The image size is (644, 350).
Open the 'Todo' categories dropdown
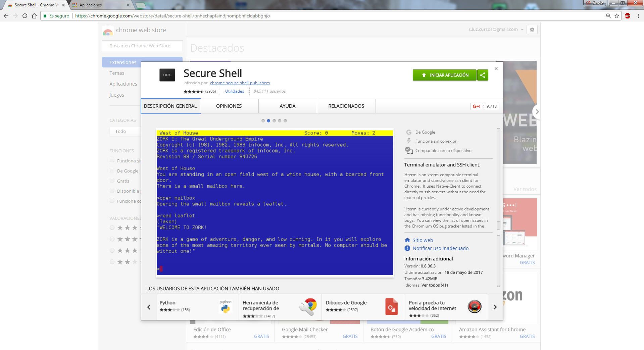point(126,131)
